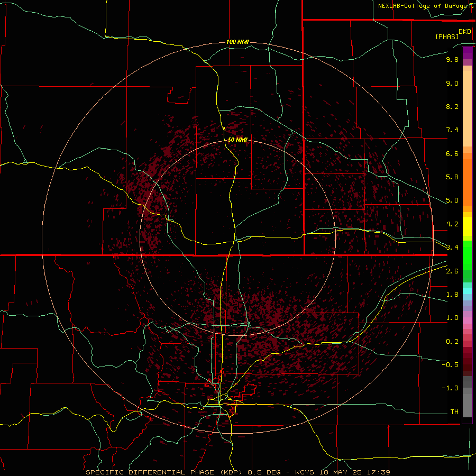Pick the pink color bar segment

click(467, 321)
